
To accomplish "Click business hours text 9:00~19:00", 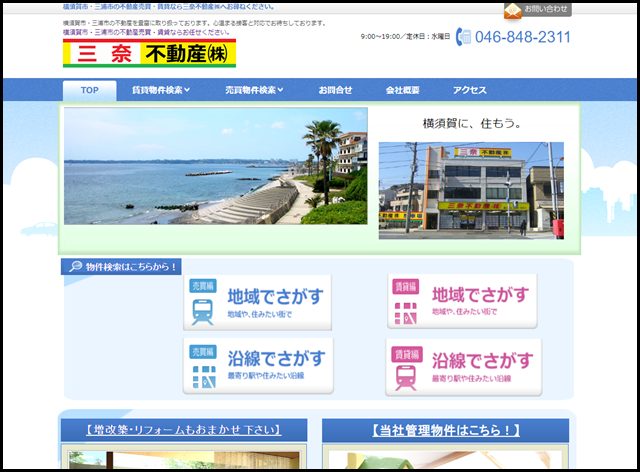I will [405, 37].
